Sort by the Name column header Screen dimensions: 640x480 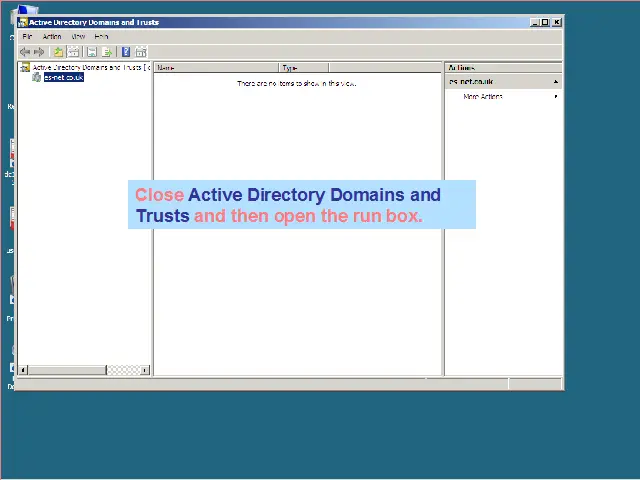215,68
